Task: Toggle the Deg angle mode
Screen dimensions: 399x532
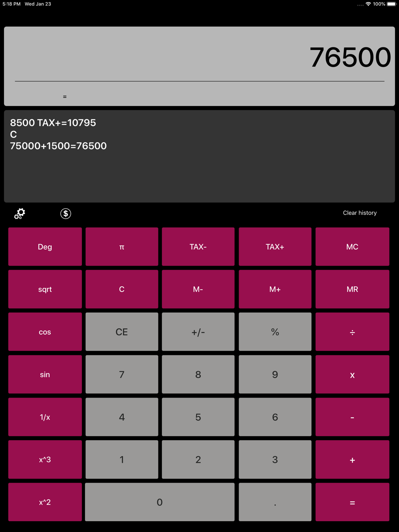Action: [x=45, y=247]
